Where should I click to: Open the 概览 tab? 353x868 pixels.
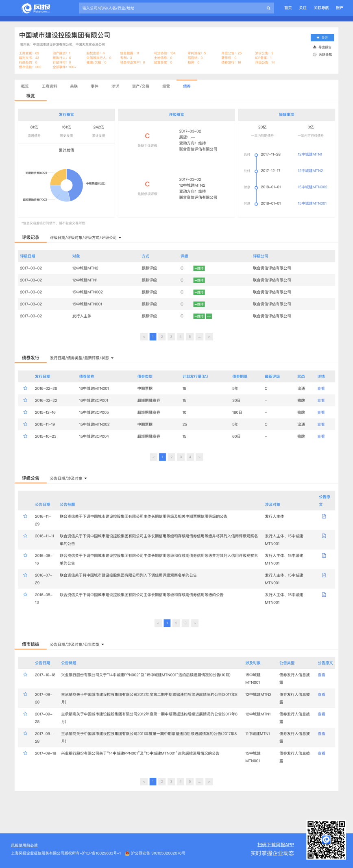point(25,86)
